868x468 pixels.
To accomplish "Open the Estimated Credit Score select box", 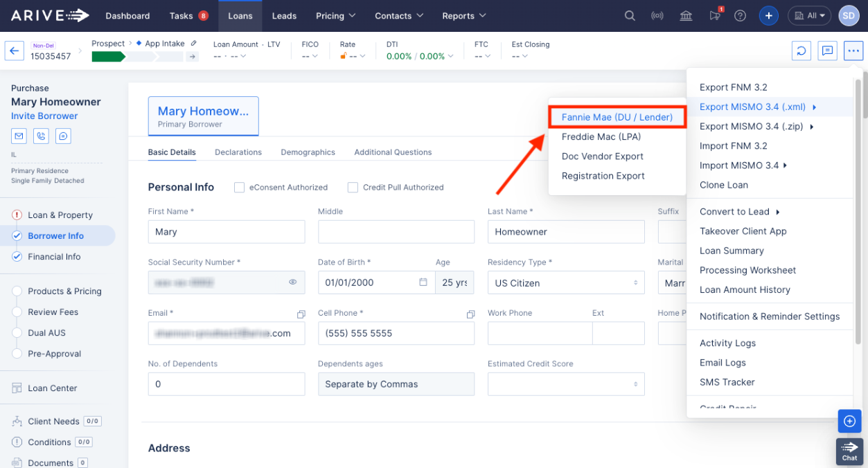I will pos(566,384).
